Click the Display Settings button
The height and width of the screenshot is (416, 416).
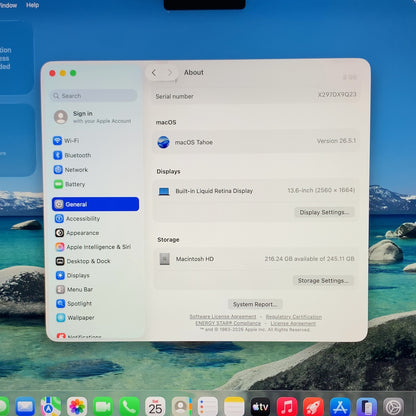coord(324,212)
